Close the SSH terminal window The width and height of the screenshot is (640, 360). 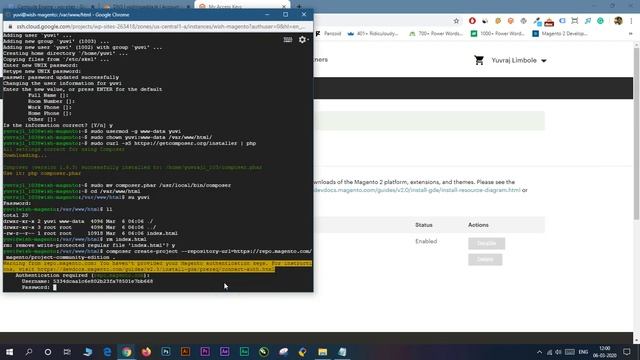304,15
